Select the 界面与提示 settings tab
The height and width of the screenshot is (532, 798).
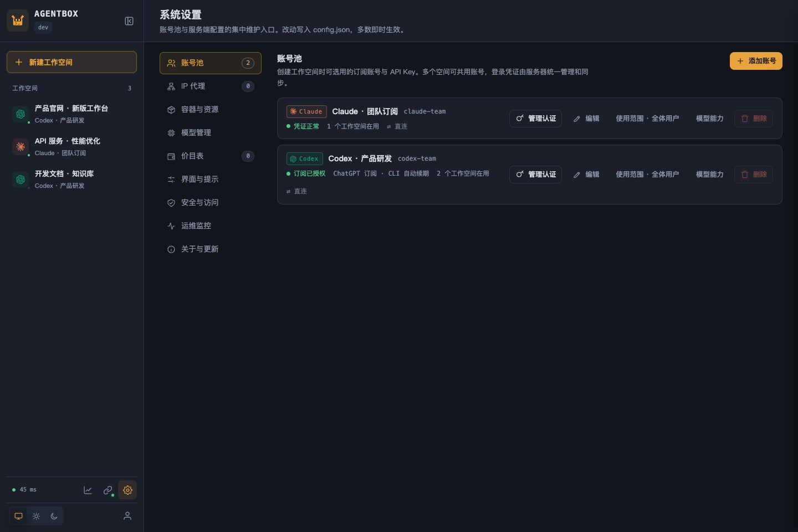(x=211, y=180)
